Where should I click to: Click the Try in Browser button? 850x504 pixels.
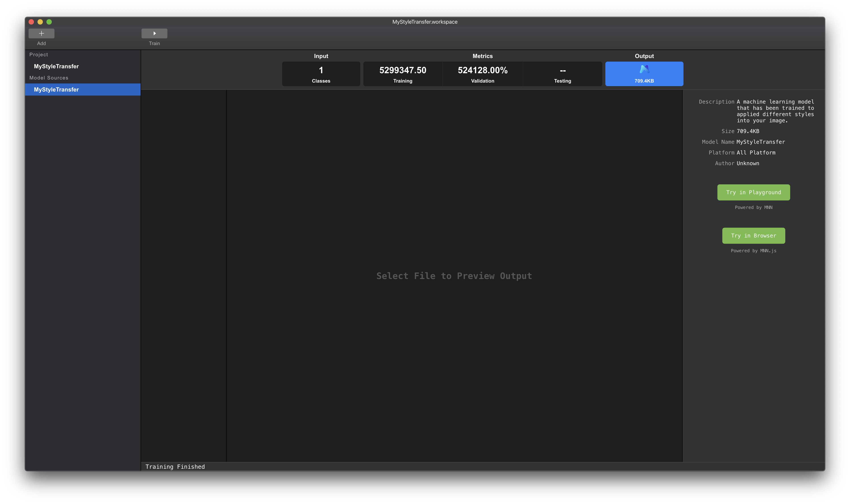753,236
